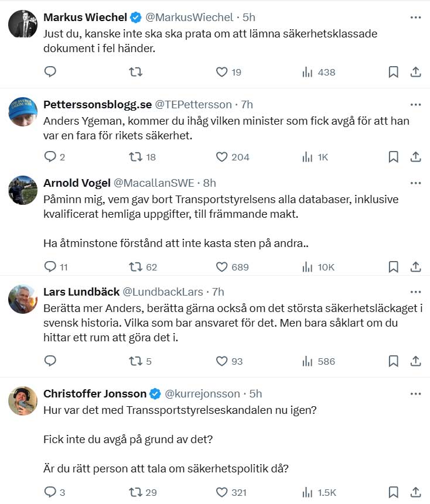Open more options menu on Lars Lundbäck's tweet
The height and width of the screenshot is (504, 430).
pos(415,292)
